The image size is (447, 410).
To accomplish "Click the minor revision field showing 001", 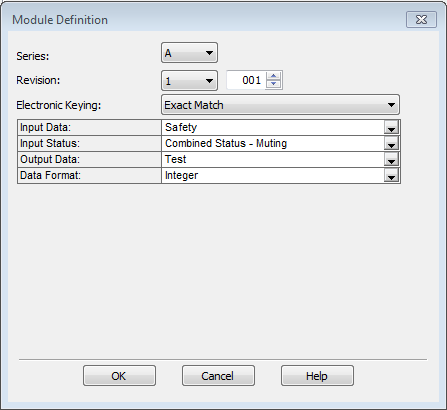I will pos(246,80).
